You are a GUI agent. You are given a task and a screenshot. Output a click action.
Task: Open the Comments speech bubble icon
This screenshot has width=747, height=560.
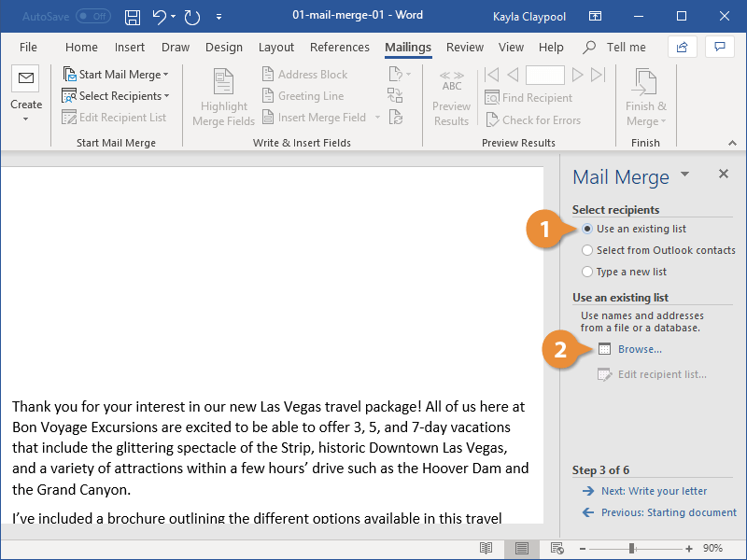pyautogui.click(x=719, y=47)
